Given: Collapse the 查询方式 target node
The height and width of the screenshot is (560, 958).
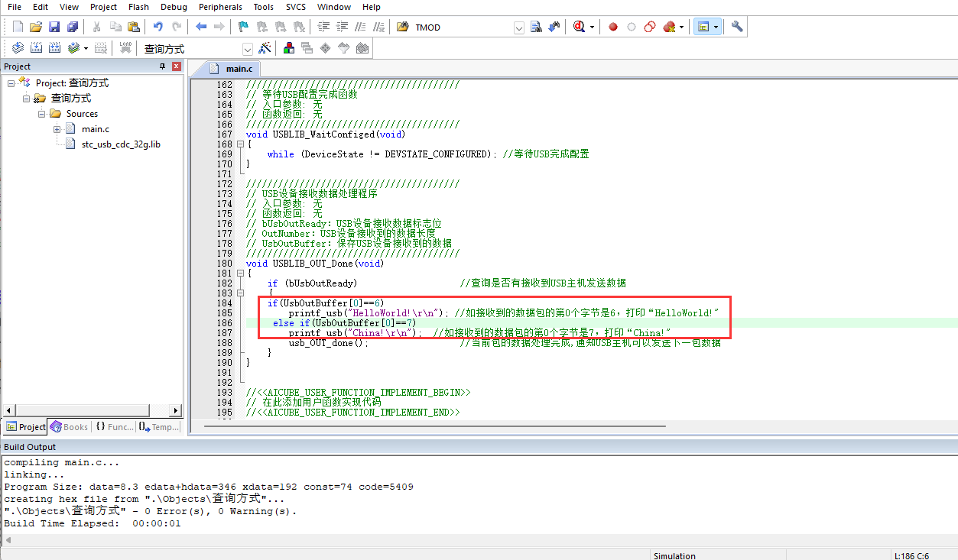Looking at the screenshot, I should pyautogui.click(x=27, y=98).
